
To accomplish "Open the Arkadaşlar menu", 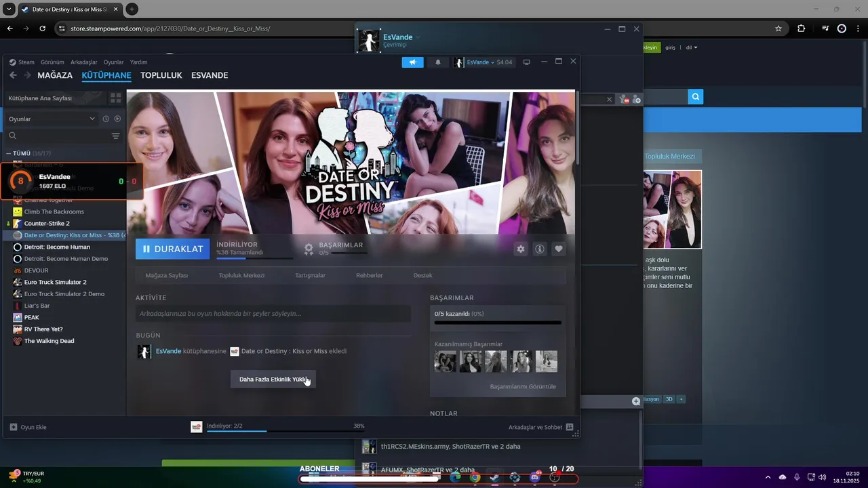I will tap(84, 62).
